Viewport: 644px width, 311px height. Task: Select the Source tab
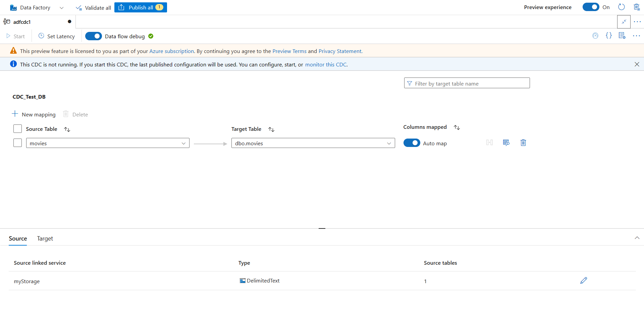(x=18, y=239)
